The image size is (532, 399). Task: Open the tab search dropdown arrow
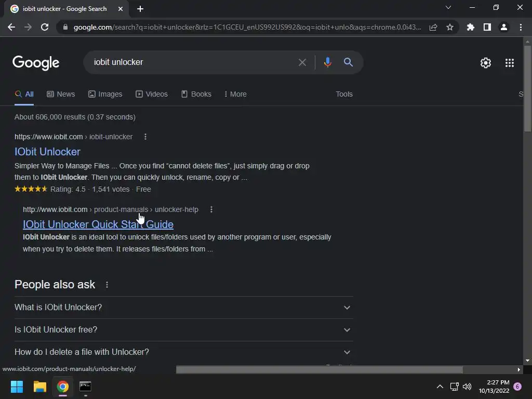coord(448,7)
